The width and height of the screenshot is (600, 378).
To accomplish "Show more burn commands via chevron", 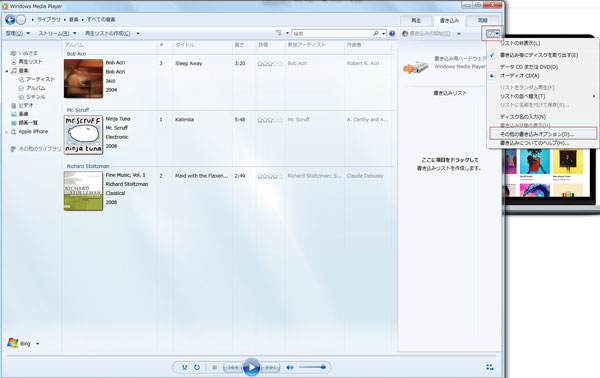I will [459, 34].
